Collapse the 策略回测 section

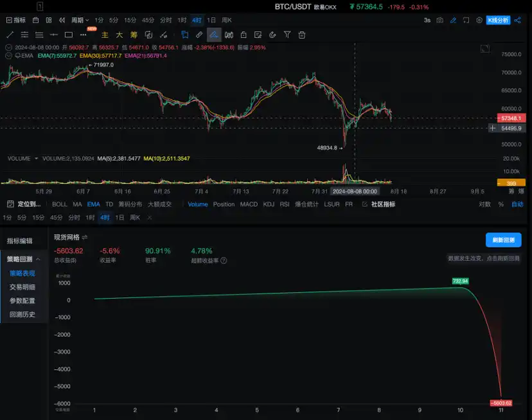click(x=38, y=259)
